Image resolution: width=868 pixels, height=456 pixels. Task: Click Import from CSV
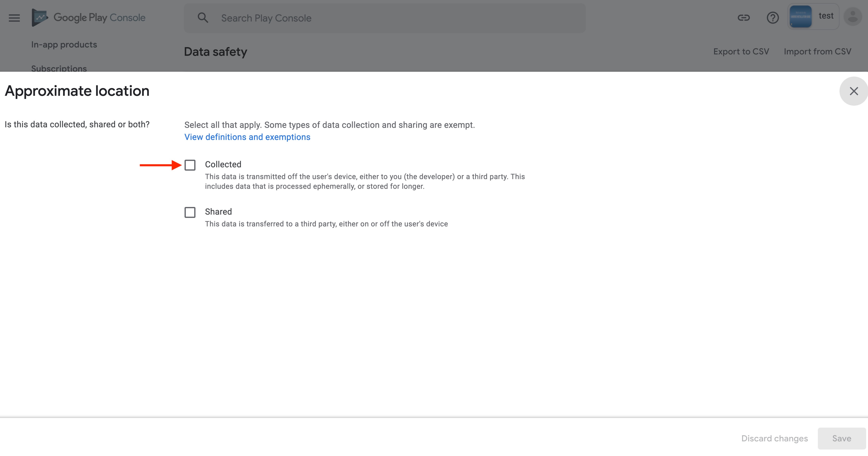(x=817, y=52)
